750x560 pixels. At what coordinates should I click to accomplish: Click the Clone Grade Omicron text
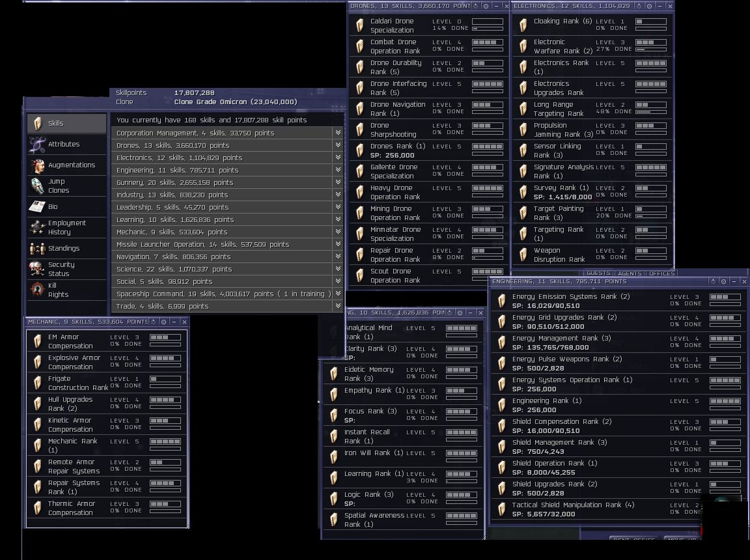point(235,102)
